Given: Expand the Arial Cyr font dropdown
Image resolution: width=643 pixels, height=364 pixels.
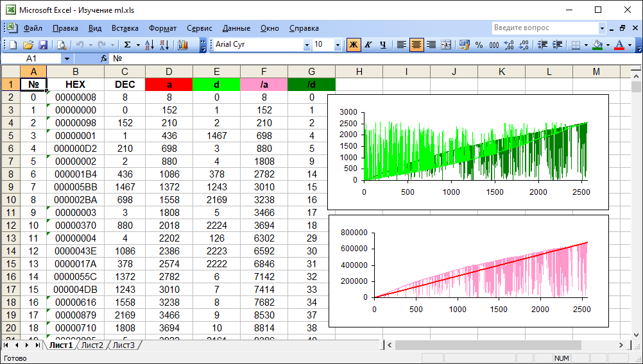Looking at the screenshot, I should coord(306,45).
